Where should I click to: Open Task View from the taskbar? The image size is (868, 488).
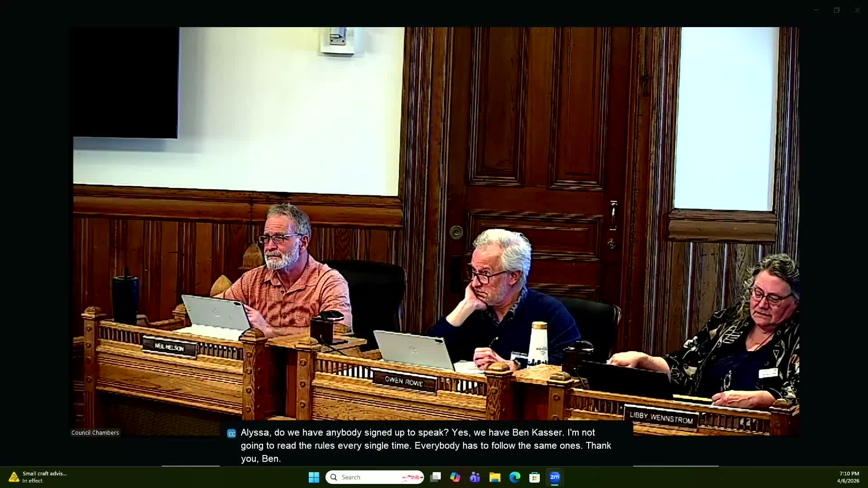pos(435,477)
